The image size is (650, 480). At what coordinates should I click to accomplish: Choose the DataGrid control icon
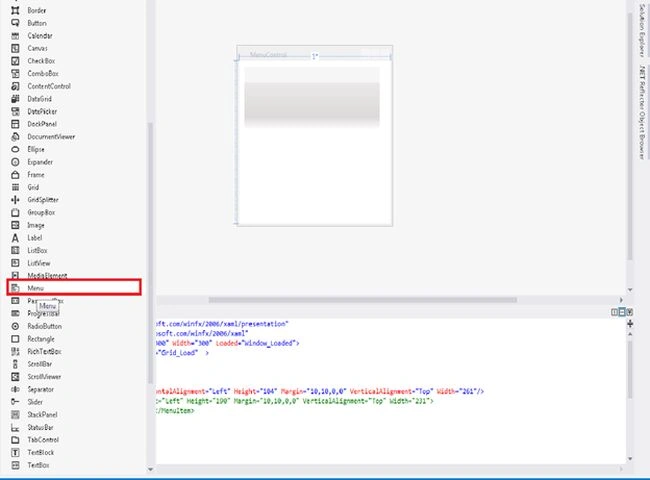click(x=15, y=99)
